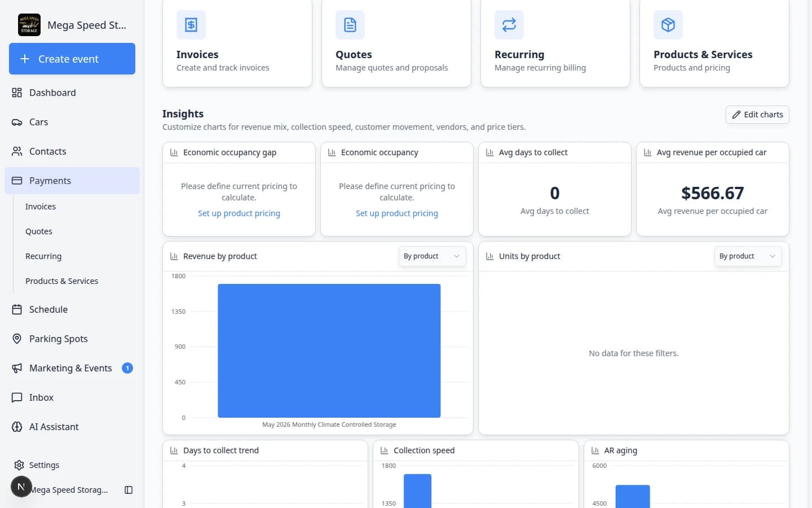Click the Cars sidebar car icon
812x508 pixels.
[x=17, y=122]
